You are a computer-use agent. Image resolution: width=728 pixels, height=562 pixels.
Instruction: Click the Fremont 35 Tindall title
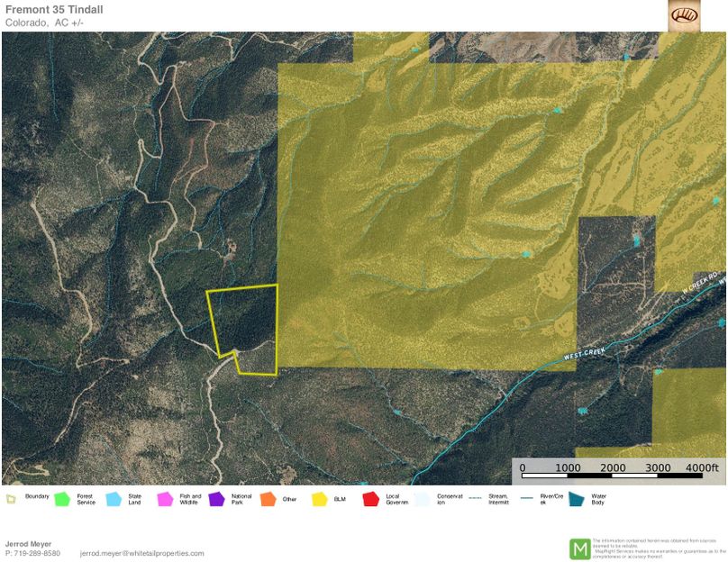54,10
